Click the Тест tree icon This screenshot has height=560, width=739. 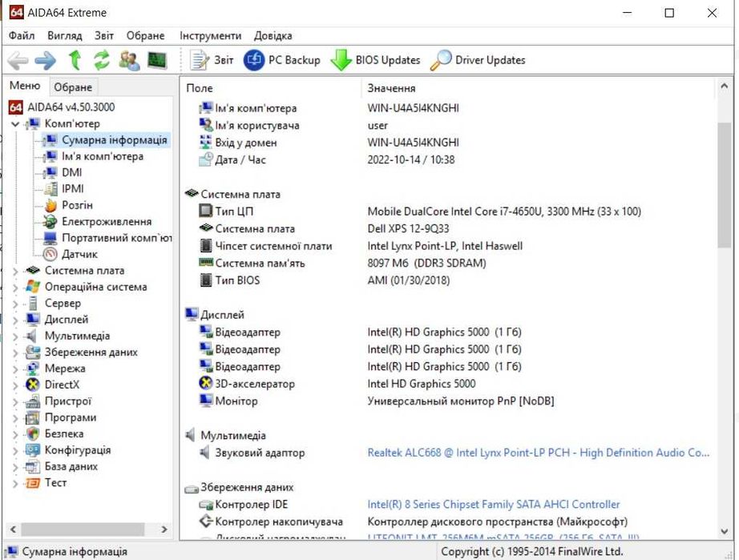[x=33, y=483]
